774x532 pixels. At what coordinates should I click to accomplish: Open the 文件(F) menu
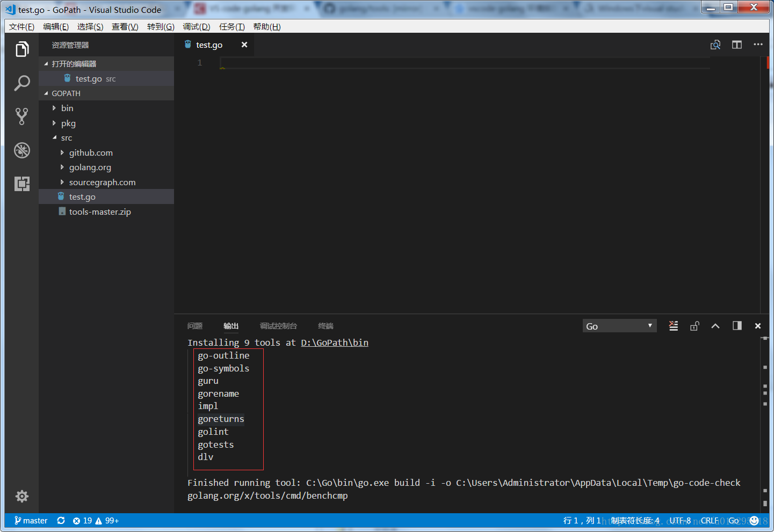[21, 27]
